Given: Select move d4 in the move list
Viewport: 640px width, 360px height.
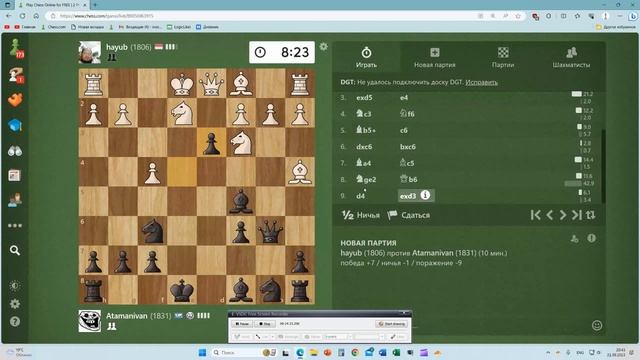Looking at the screenshot, I should (360, 196).
